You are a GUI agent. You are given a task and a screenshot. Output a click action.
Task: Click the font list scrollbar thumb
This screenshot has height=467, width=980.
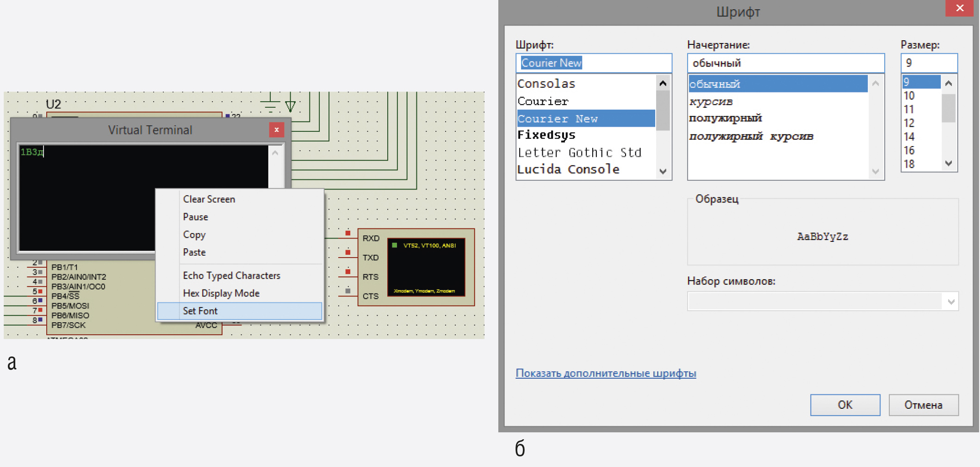coord(663,110)
